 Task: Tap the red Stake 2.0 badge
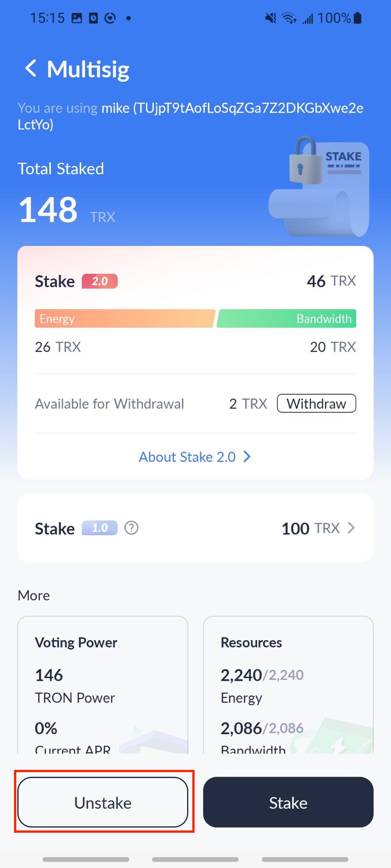coord(100,281)
